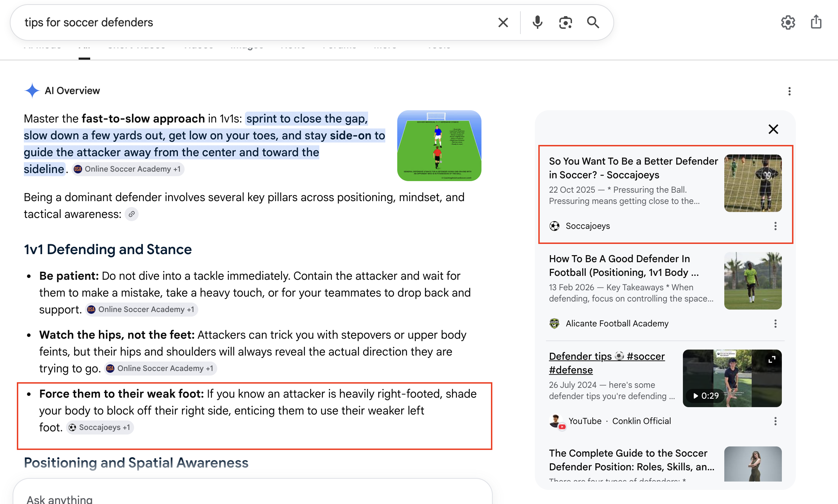
Task: Expand the Defender tips video preview
Action: click(x=772, y=359)
